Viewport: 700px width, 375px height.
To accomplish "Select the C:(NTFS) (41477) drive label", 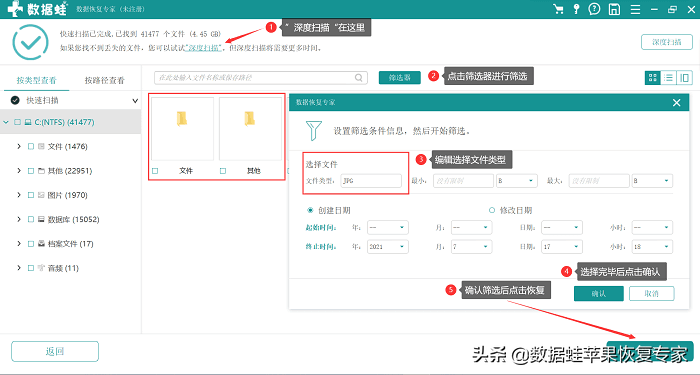I will (x=64, y=122).
